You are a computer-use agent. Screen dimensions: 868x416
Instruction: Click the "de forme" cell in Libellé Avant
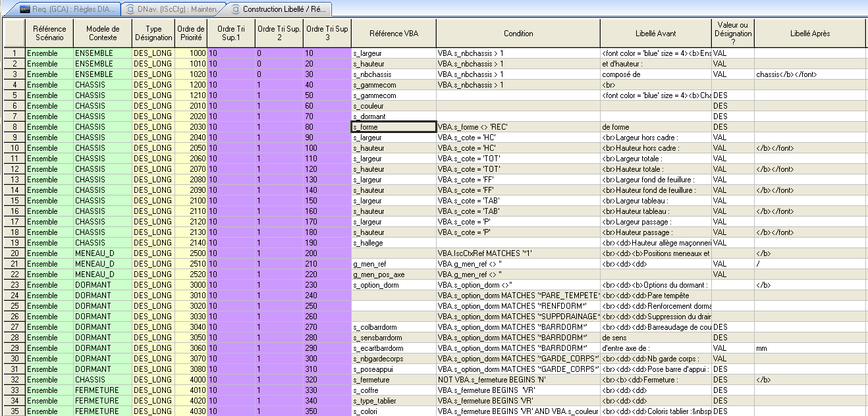point(655,126)
